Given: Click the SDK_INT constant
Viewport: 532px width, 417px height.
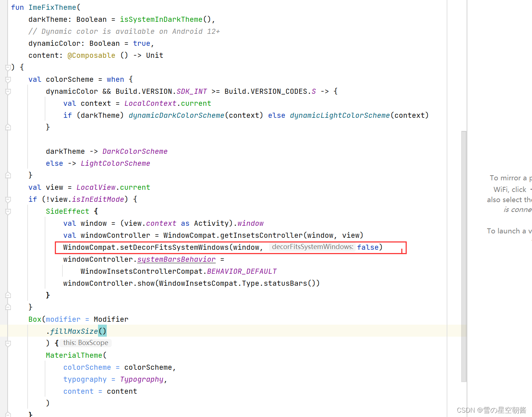Looking at the screenshot, I should coord(192,91).
